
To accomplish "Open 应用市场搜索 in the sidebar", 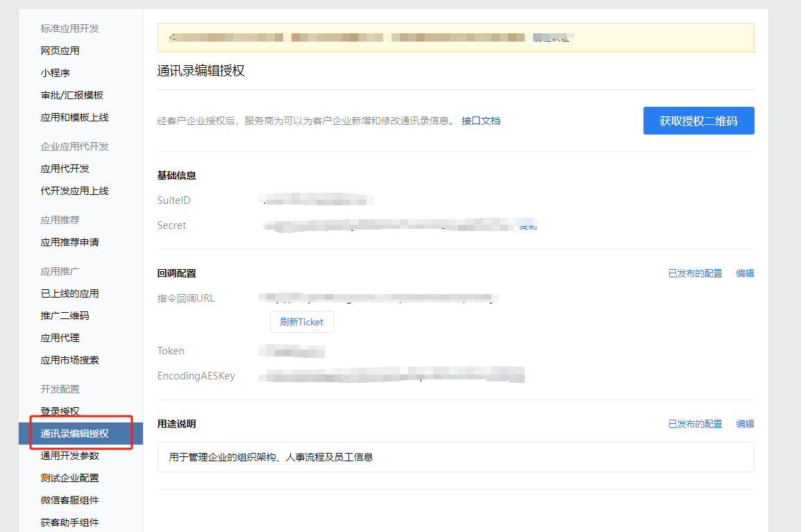I will 70,360.
